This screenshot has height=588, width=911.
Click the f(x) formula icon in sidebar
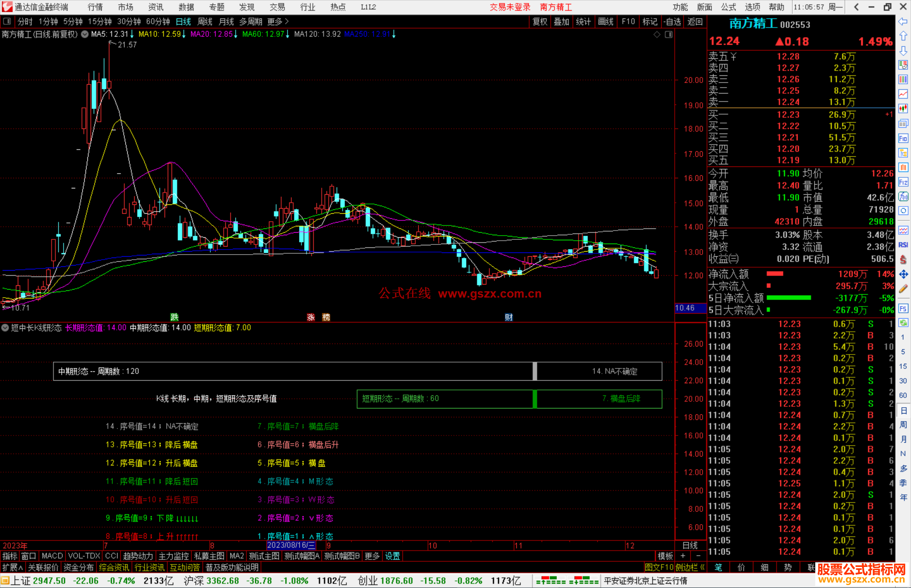(903, 196)
